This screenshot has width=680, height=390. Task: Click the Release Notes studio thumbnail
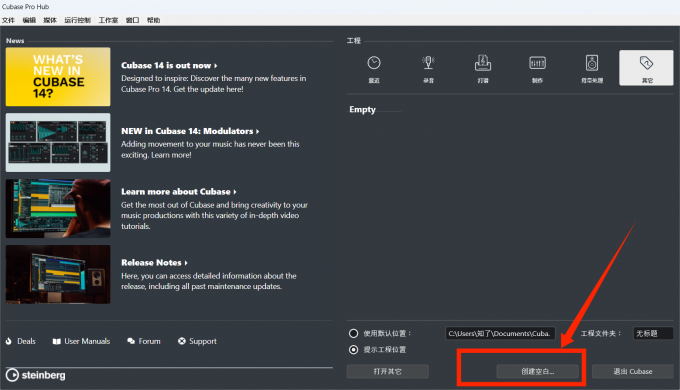(58, 275)
